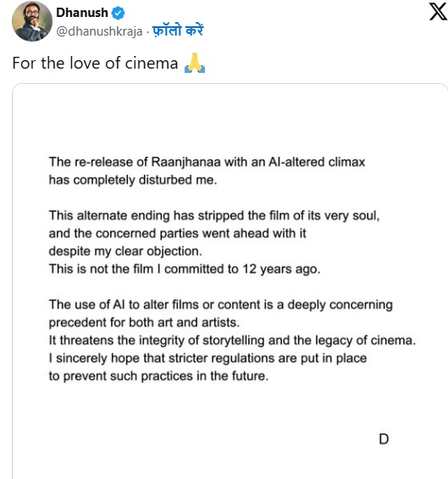The height and width of the screenshot is (479, 448).
Task: Click the line to prevent such practices
Action: [x=158, y=376]
